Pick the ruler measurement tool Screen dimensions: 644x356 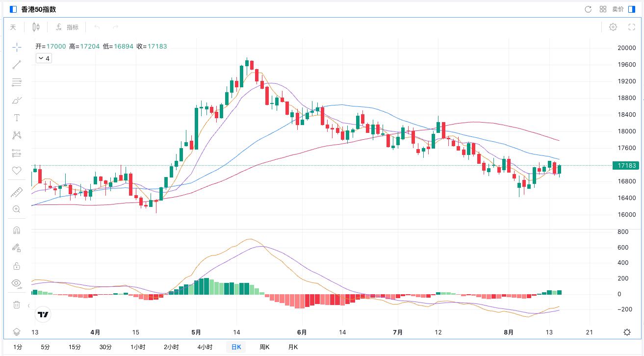17,192
